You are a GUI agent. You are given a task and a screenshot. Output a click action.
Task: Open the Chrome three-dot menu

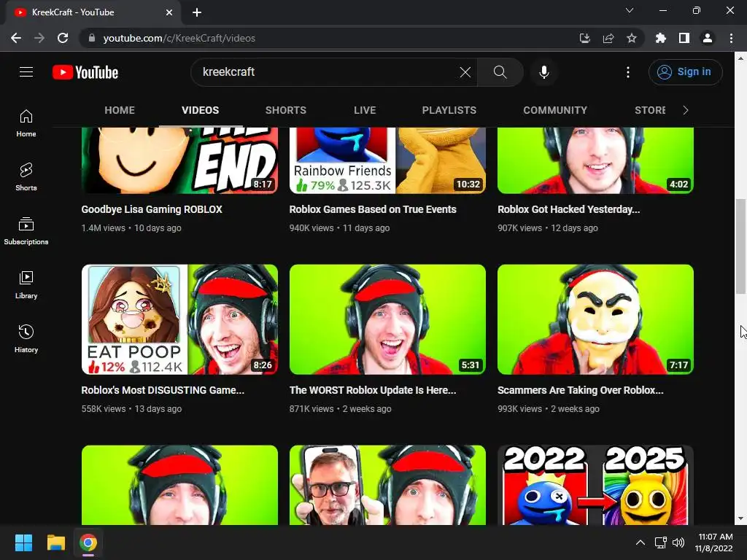pos(731,38)
